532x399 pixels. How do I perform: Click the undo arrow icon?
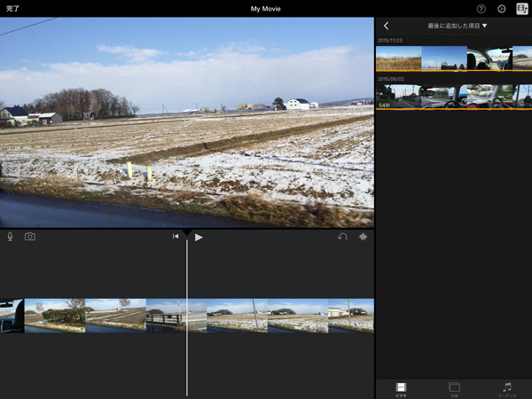tap(342, 237)
